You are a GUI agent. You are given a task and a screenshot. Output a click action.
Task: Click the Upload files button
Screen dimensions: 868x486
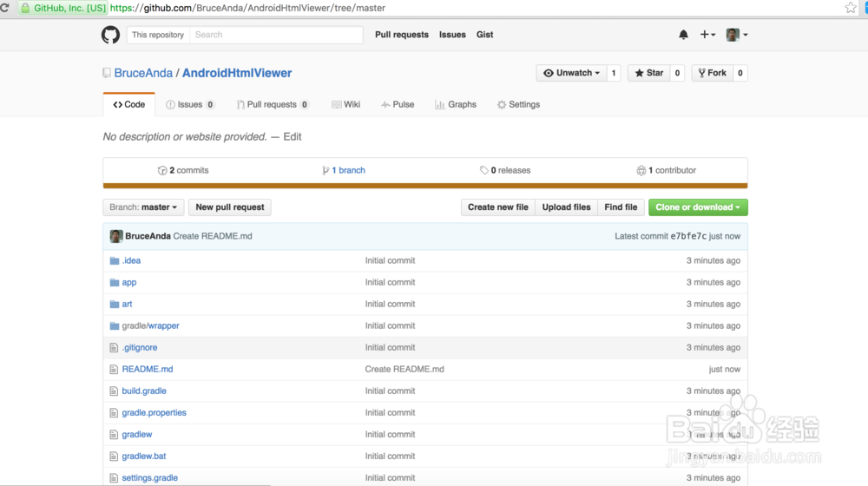pos(566,207)
